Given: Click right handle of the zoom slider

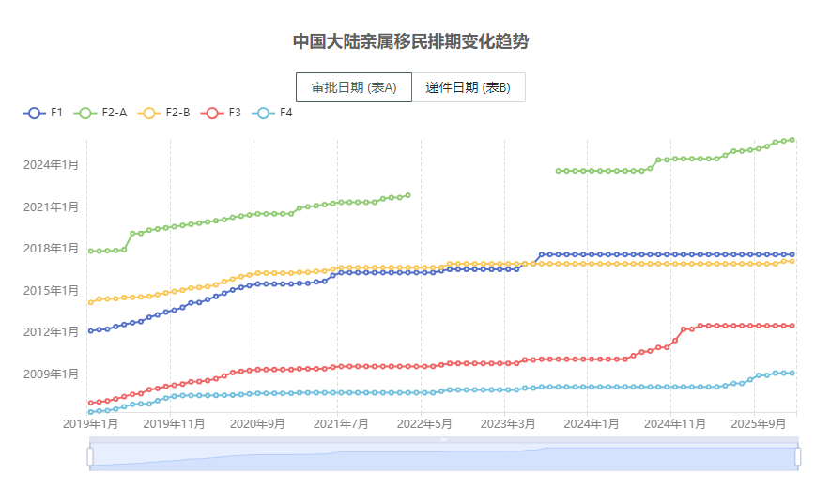Looking at the screenshot, I should pyautogui.click(x=797, y=456).
